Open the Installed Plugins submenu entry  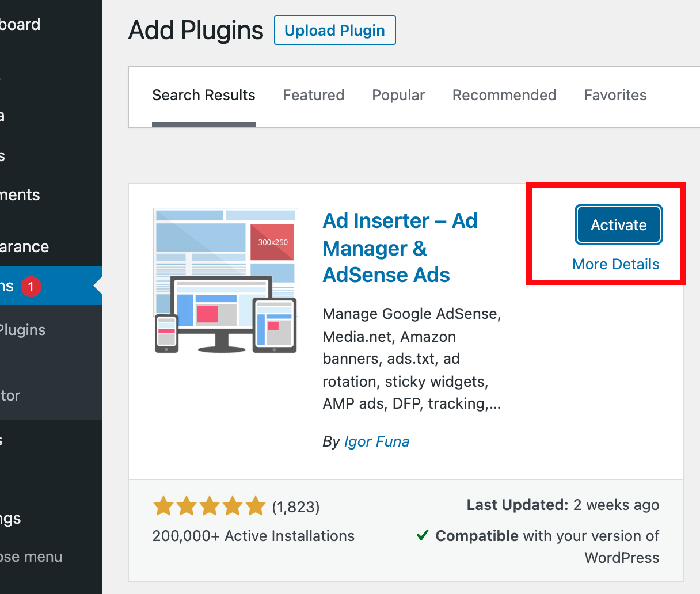[x=23, y=330]
